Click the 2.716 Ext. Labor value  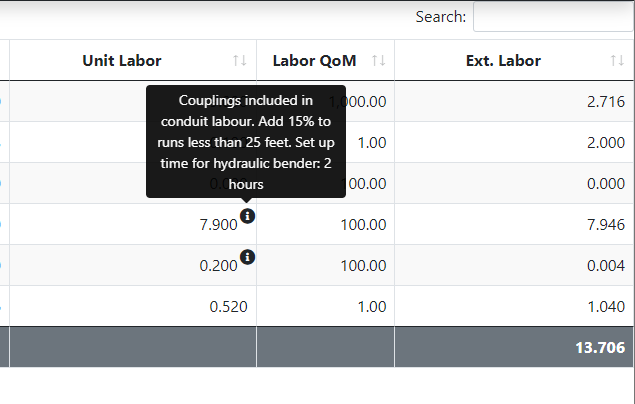coord(606,102)
